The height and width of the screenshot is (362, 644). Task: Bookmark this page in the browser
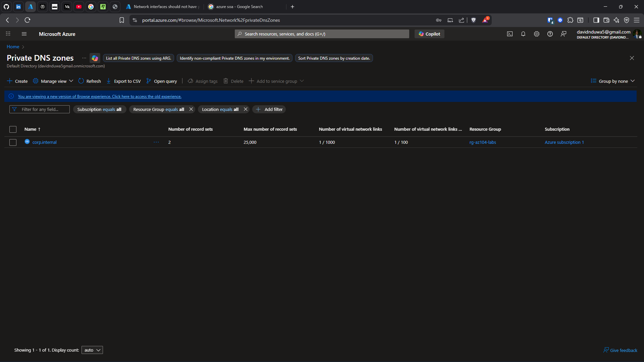coord(122,20)
